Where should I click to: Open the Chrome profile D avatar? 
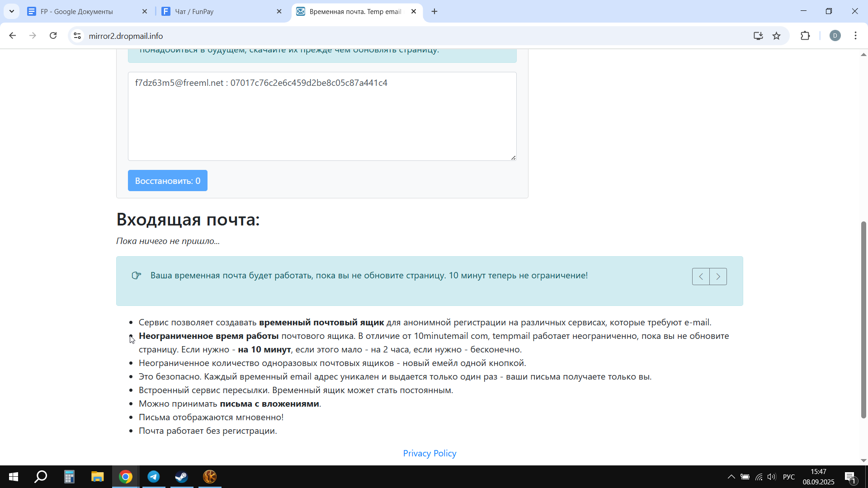[835, 36]
